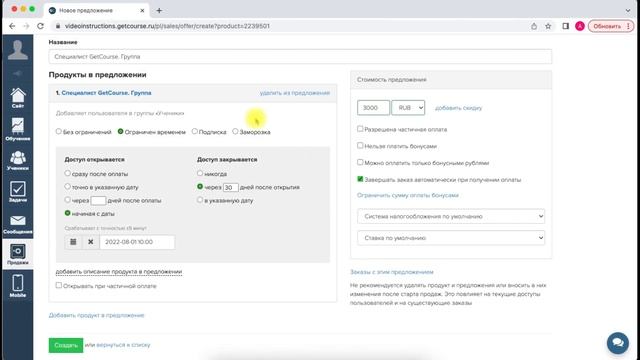
Task: Open the Обучение section in sidebar
Action: click(x=18, y=129)
